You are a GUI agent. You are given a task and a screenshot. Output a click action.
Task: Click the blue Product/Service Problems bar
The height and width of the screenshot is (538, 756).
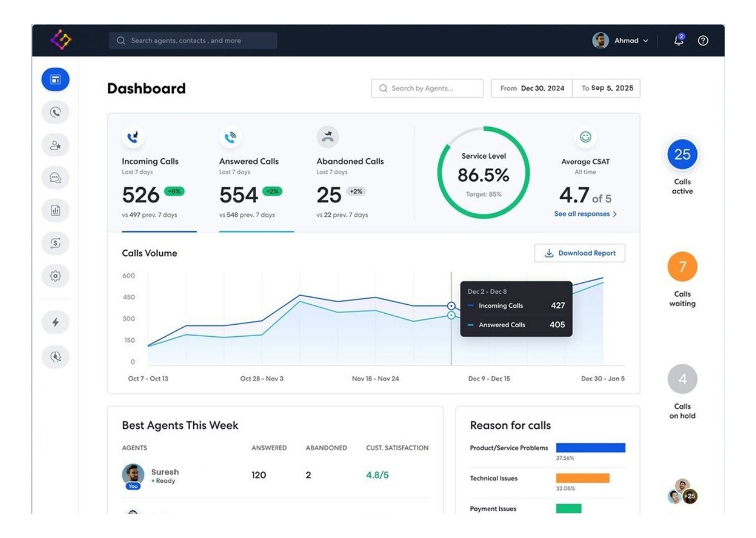(x=591, y=448)
